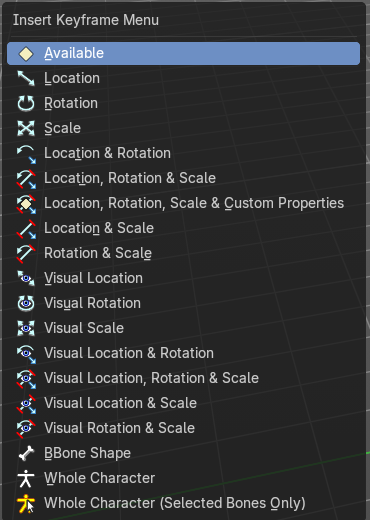This screenshot has height=520, width=370.
Task: Choose the Visual Scale option
Action: [183, 328]
